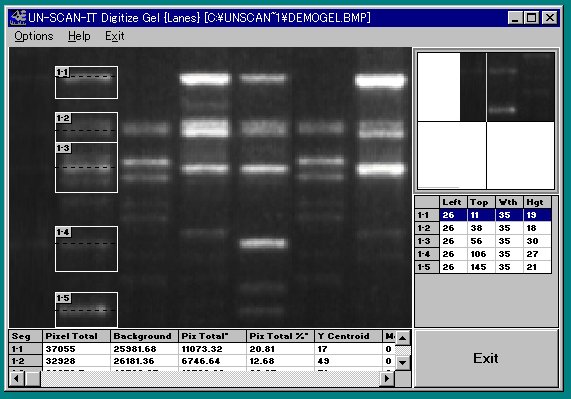571x399 pixels.
Task: Click Background value 25981.68
Action: pos(144,349)
